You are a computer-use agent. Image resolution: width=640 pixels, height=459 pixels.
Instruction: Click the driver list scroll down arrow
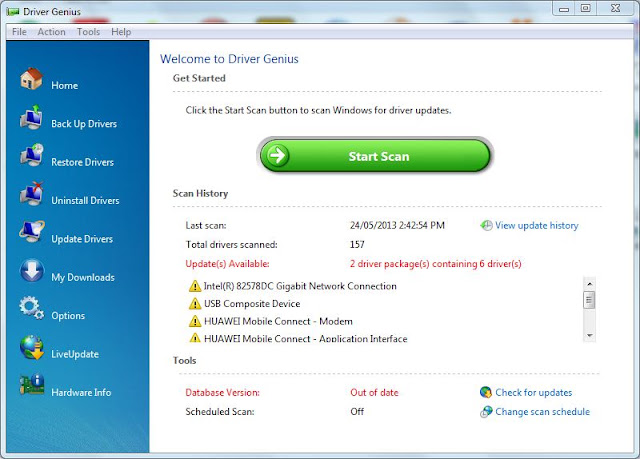(589, 335)
